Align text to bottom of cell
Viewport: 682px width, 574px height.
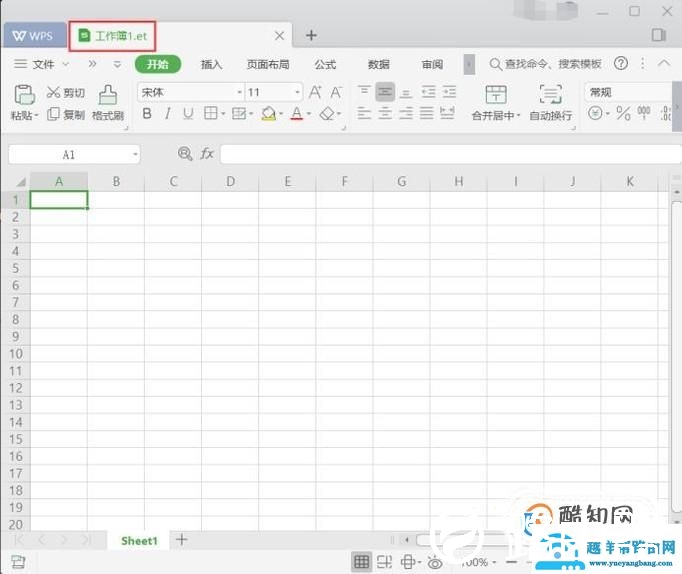(x=406, y=92)
